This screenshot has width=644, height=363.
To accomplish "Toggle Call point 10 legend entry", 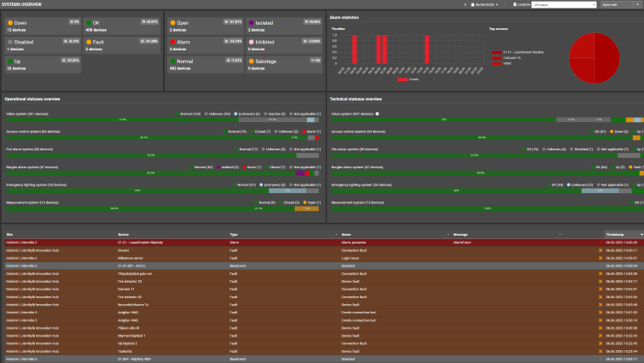I will (x=506, y=58).
